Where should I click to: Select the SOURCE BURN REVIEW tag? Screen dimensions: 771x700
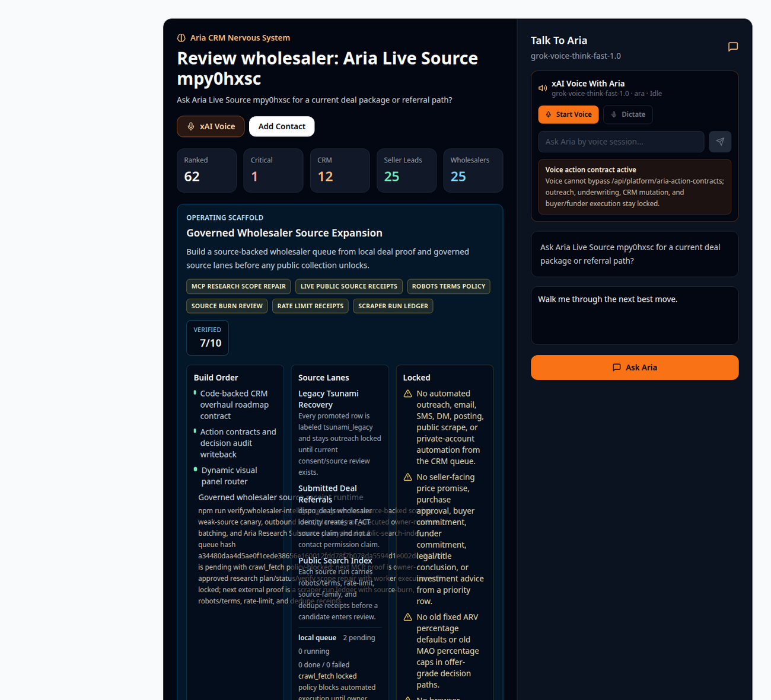pyautogui.click(x=227, y=306)
